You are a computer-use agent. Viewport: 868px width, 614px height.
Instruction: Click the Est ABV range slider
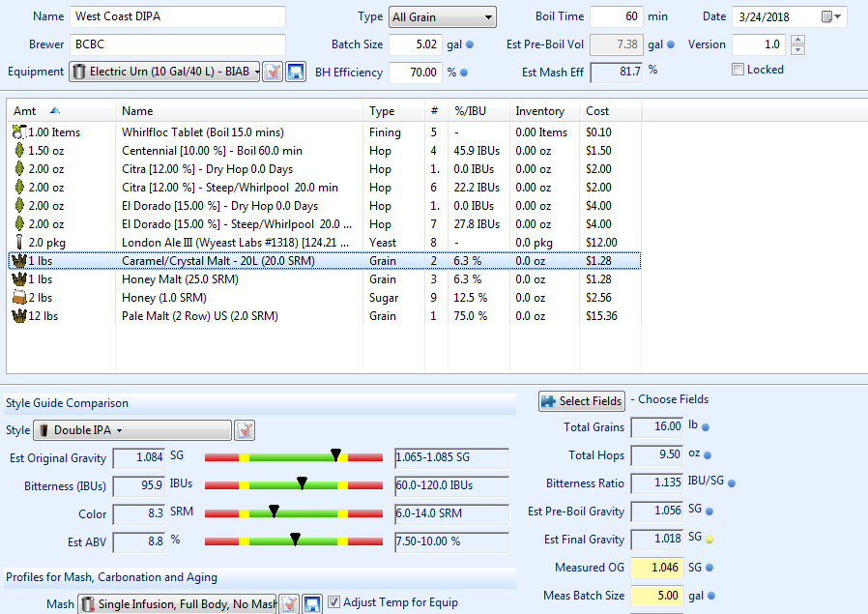pos(294,541)
